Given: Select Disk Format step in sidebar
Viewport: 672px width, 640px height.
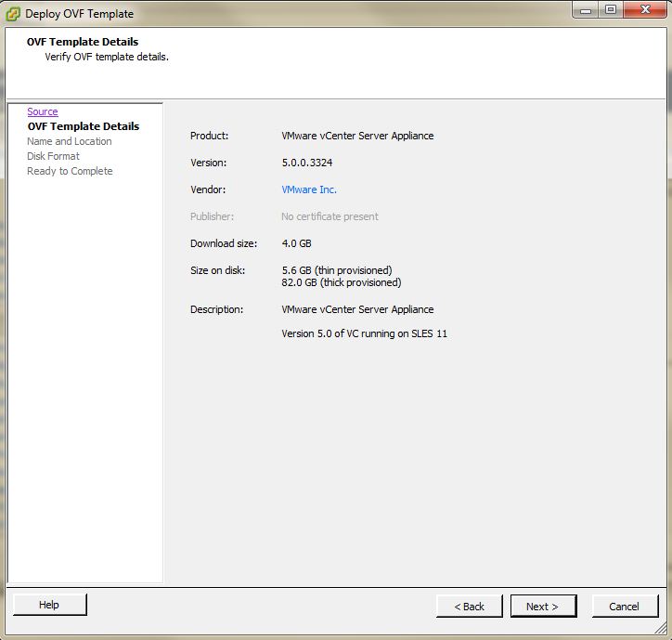Looking at the screenshot, I should (53, 156).
